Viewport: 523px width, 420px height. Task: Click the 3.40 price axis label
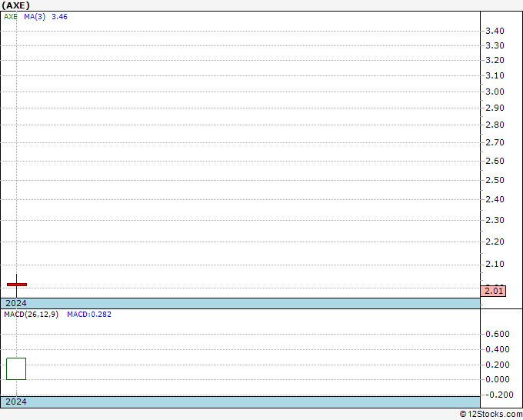(x=495, y=31)
